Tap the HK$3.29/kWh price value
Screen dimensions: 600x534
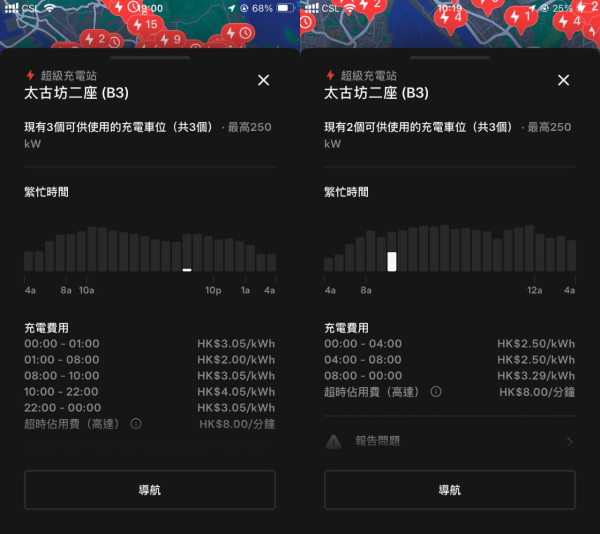pos(536,376)
